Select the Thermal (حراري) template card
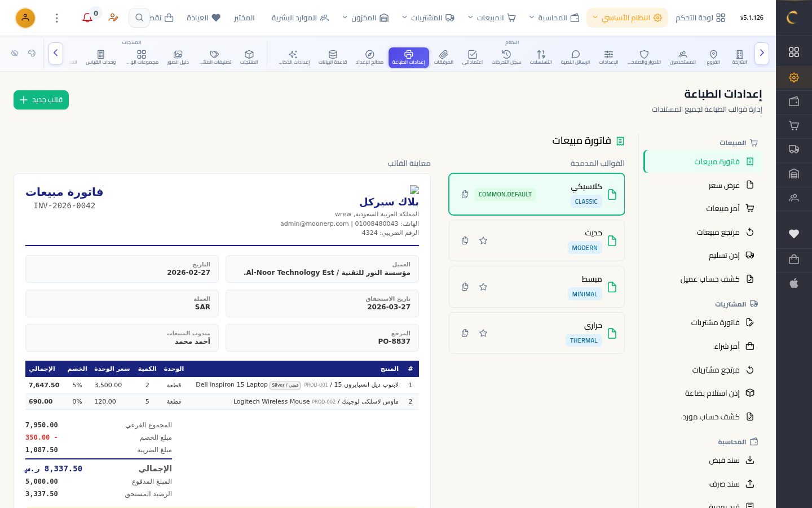 [x=537, y=333]
